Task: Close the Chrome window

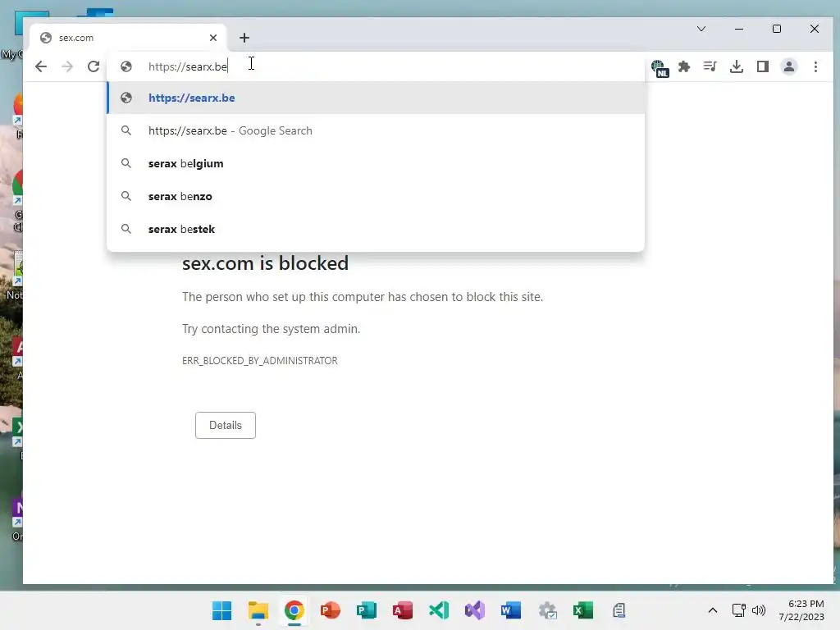Action: (x=815, y=29)
